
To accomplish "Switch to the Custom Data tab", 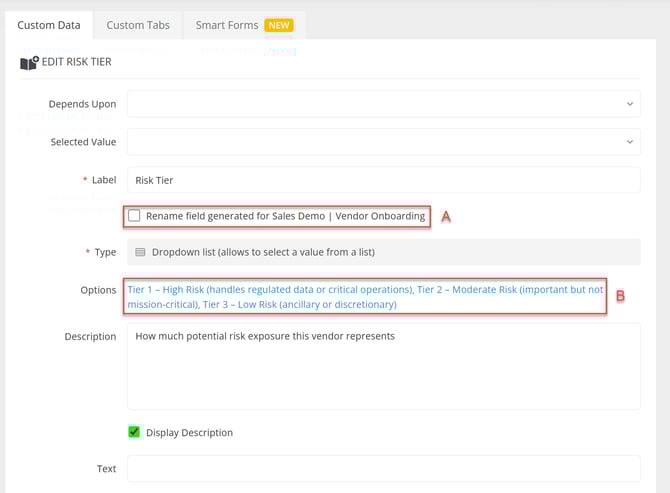I will tap(49, 25).
